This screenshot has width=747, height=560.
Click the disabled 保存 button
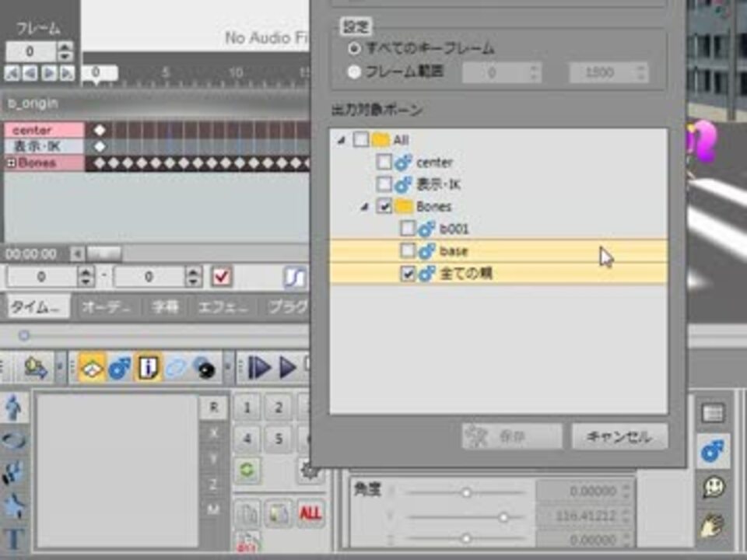pos(512,436)
